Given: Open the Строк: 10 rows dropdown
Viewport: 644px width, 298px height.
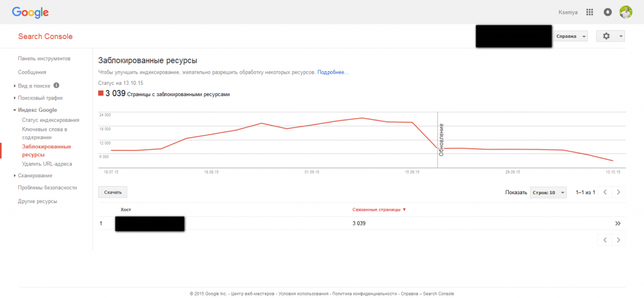Looking at the screenshot, I should coord(548,192).
